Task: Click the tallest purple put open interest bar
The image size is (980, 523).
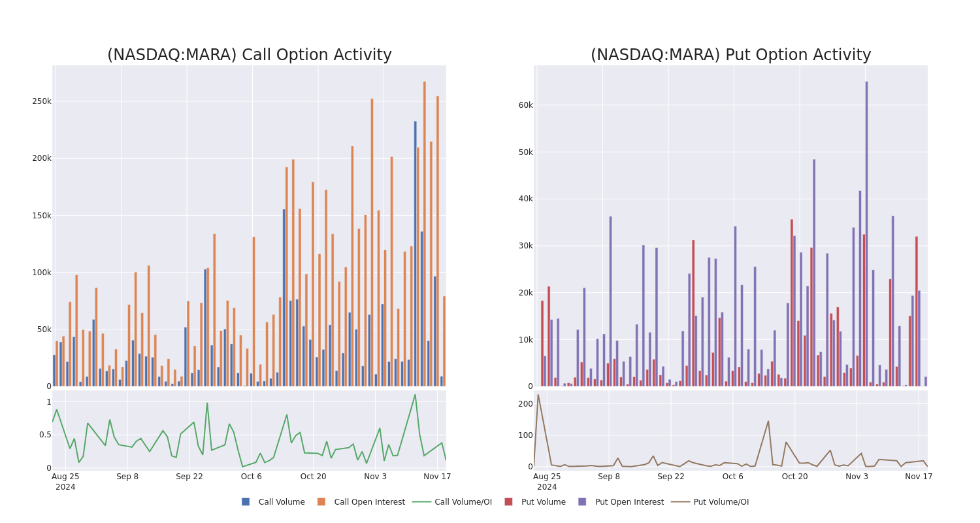Action: click(867, 234)
